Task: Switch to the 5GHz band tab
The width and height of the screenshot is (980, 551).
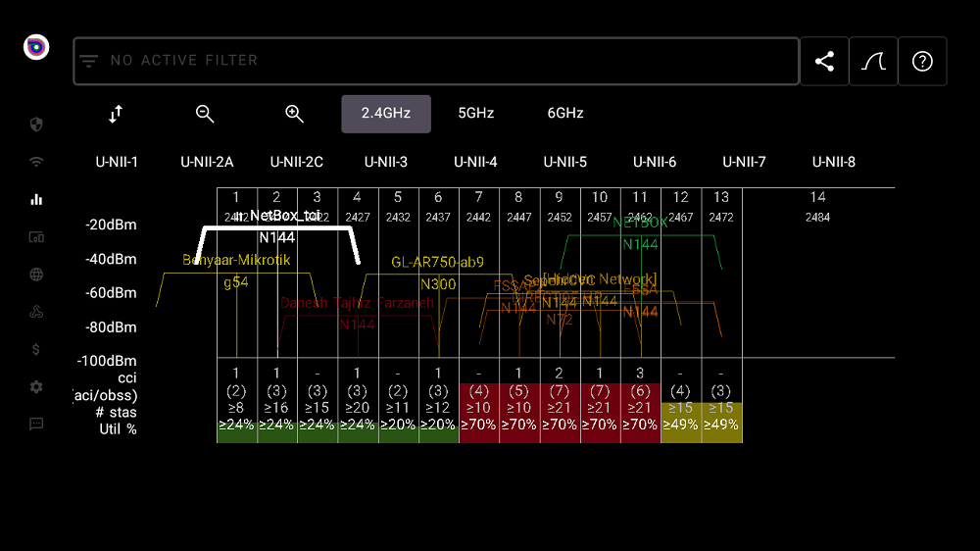Action: pyautogui.click(x=476, y=114)
